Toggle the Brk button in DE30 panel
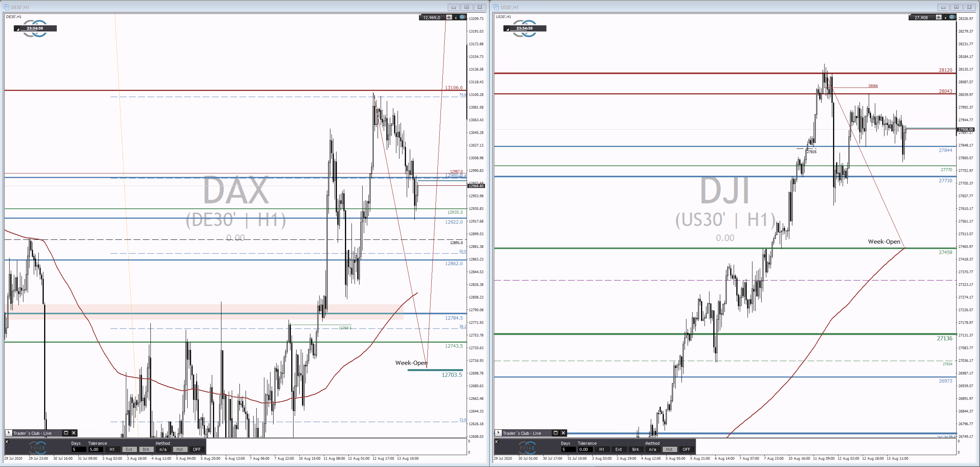980x467 pixels. point(146,450)
